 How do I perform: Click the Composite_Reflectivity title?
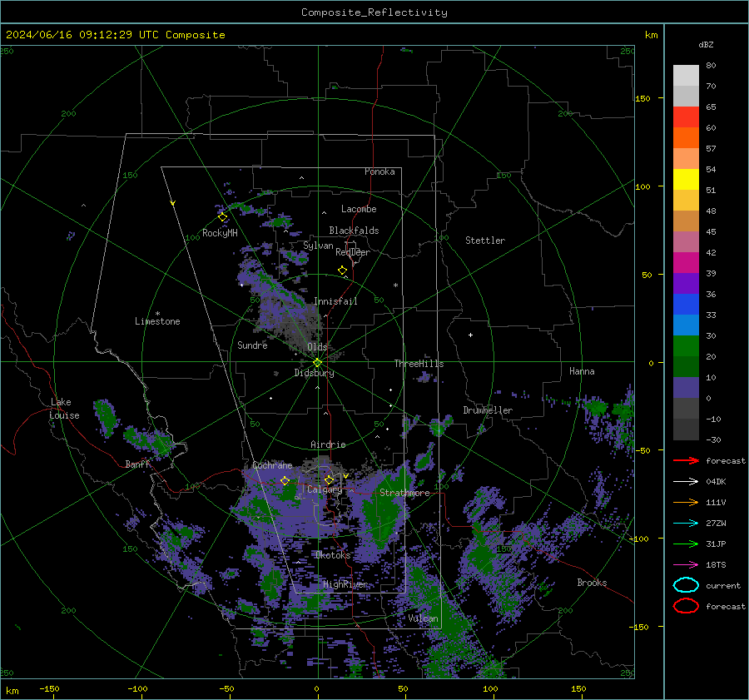coord(374,12)
